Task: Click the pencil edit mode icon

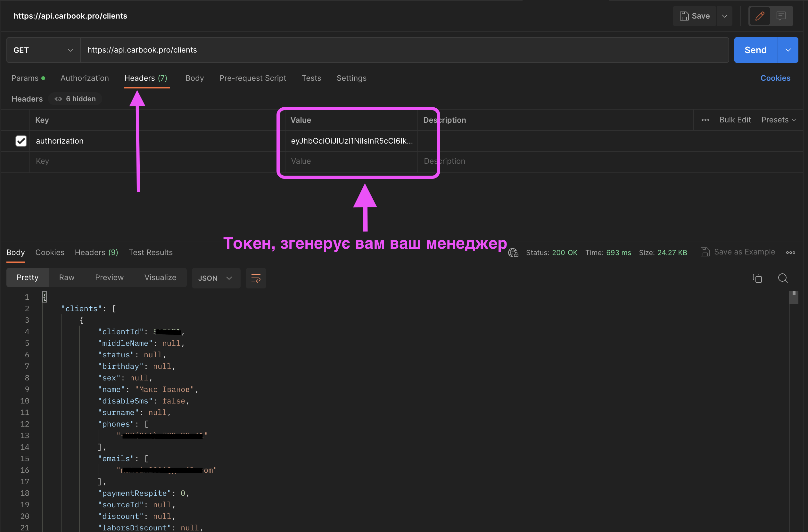Action: click(759, 16)
